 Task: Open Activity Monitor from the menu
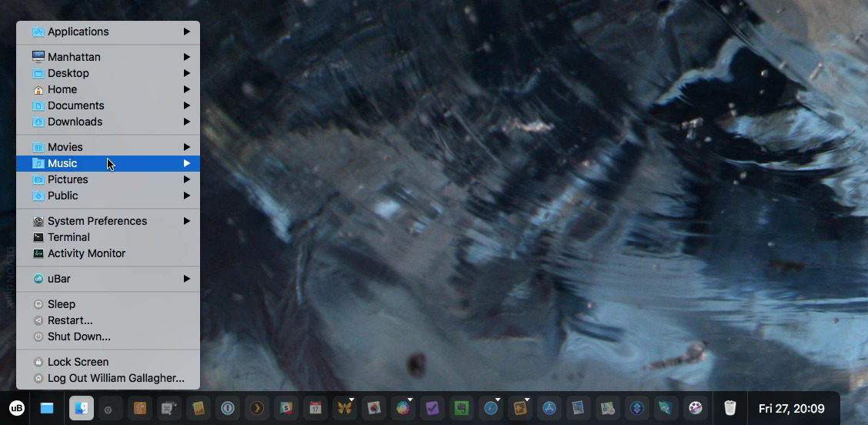108,253
